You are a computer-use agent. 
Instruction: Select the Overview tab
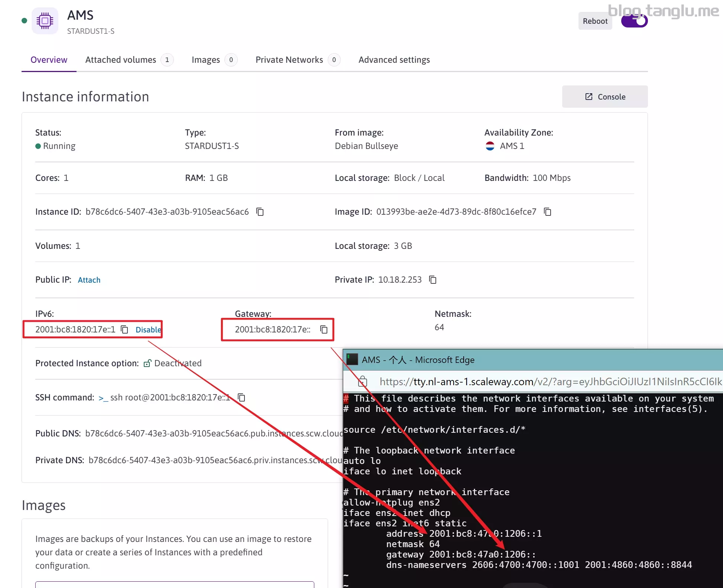click(49, 60)
